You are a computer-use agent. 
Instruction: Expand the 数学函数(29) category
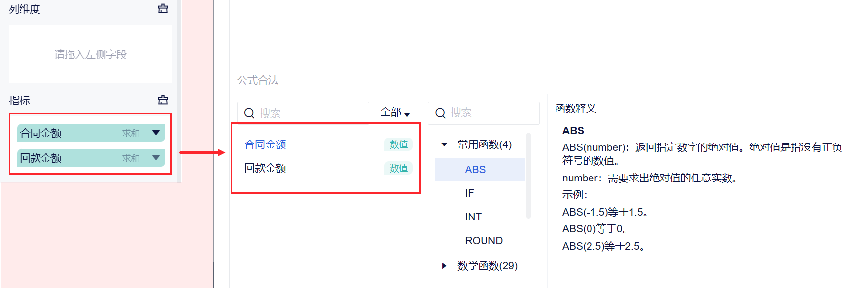point(444,266)
